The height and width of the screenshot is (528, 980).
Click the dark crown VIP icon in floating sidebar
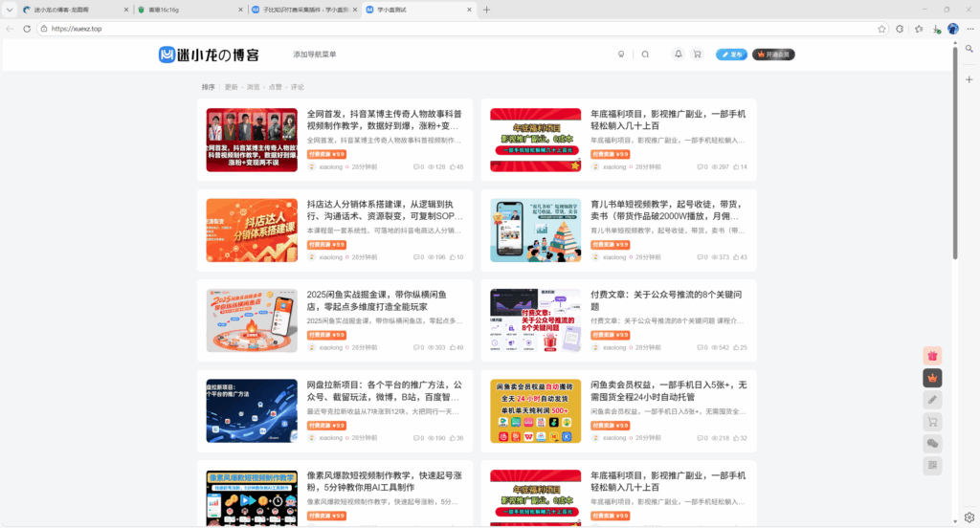pos(932,378)
